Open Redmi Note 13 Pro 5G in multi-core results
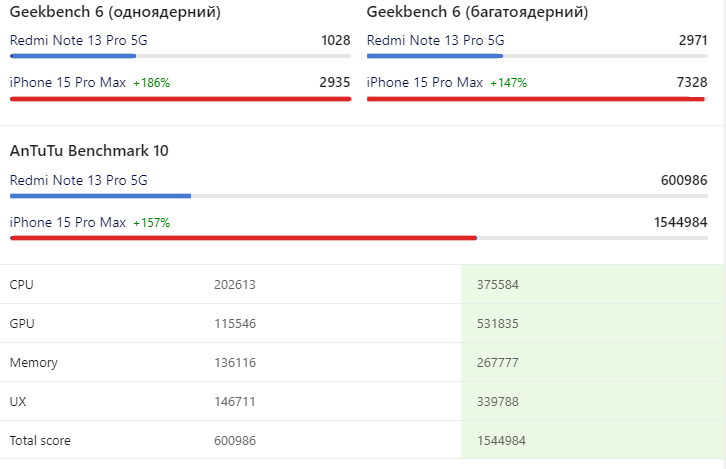This screenshot has height=469, width=726. click(436, 40)
